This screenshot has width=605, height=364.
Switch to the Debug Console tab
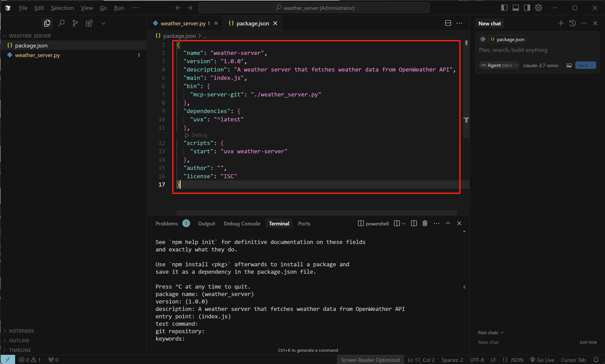pyautogui.click(x=242, y=223)
